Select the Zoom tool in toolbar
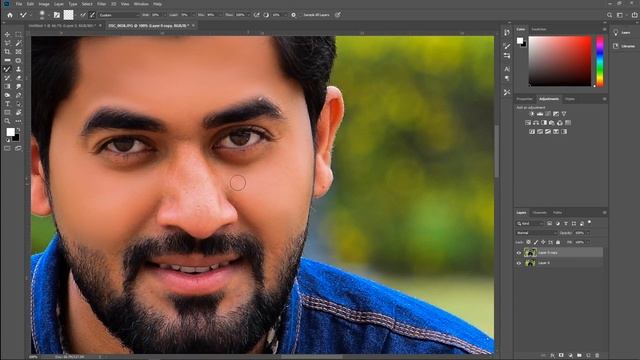Screen dimensions: 640x360 7,121
